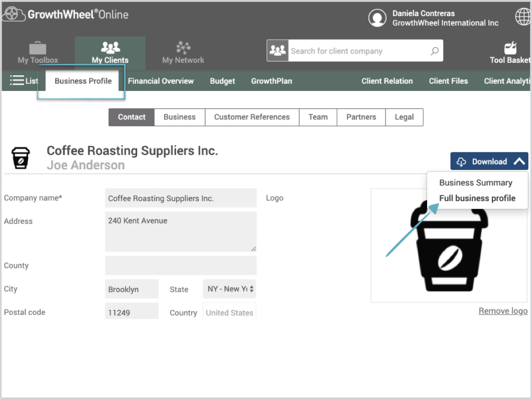
Task: Open the Financial Overview tab
Action: pyautogui.click(x=161, y=81)
